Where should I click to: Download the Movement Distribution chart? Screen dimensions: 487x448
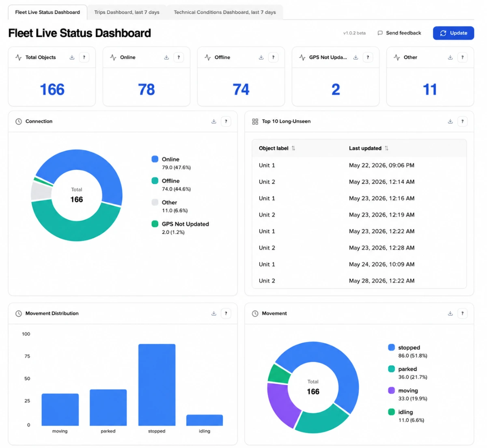[x=214, y=313]
